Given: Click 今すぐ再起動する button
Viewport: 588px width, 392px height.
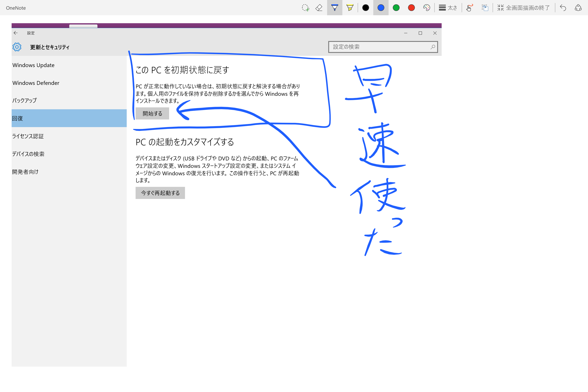Looking at the screenshot, I should 160,193.
